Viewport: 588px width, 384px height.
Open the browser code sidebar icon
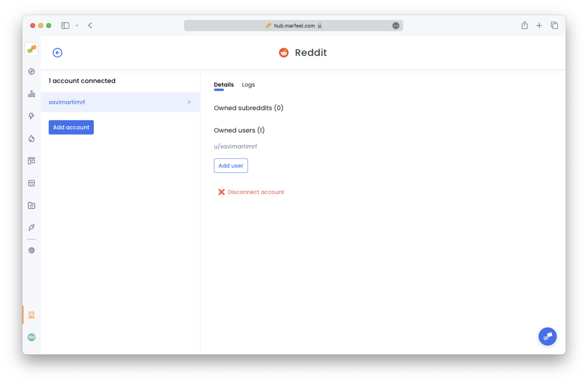point(31,183)
